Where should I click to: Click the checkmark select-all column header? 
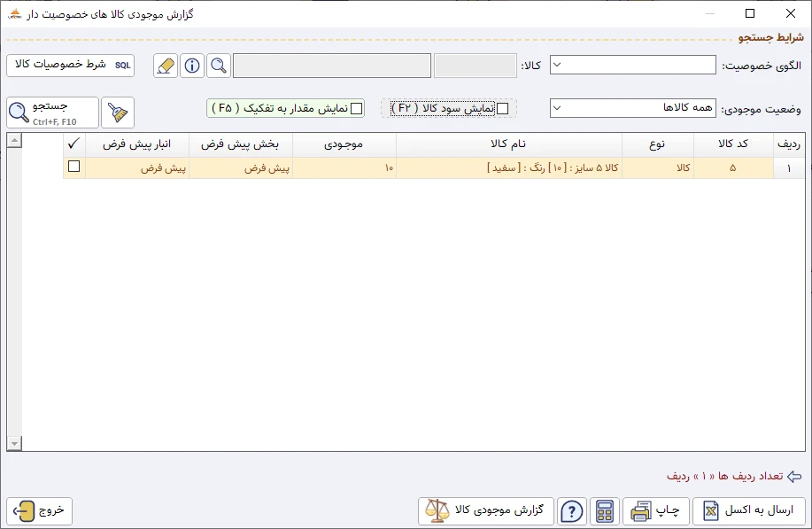coord(74,144)
